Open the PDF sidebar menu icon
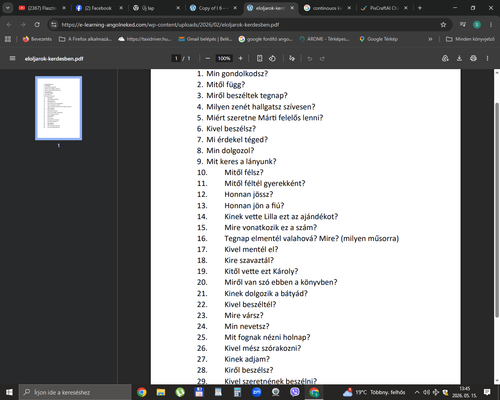This screenshot has height=400, width=500. (12, 58)
